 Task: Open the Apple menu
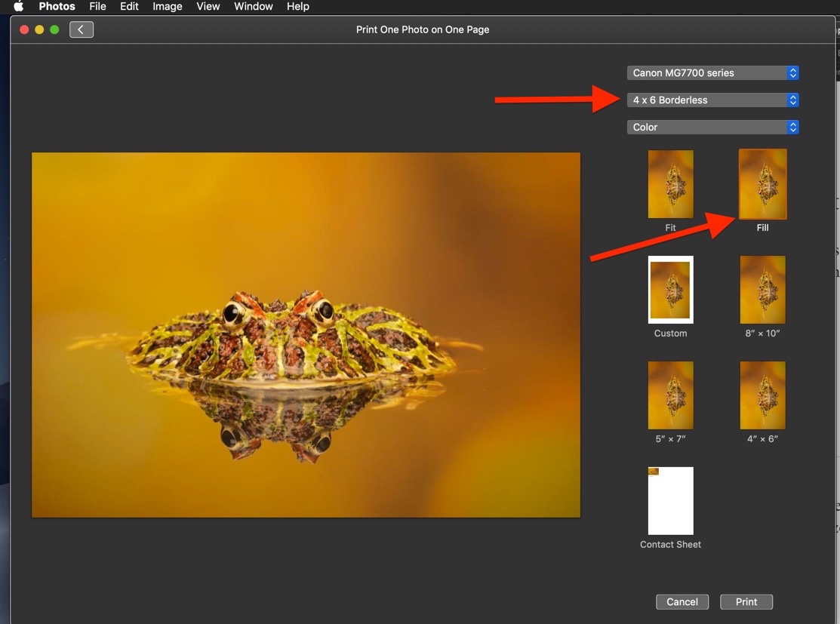click(x=18, y=7)
